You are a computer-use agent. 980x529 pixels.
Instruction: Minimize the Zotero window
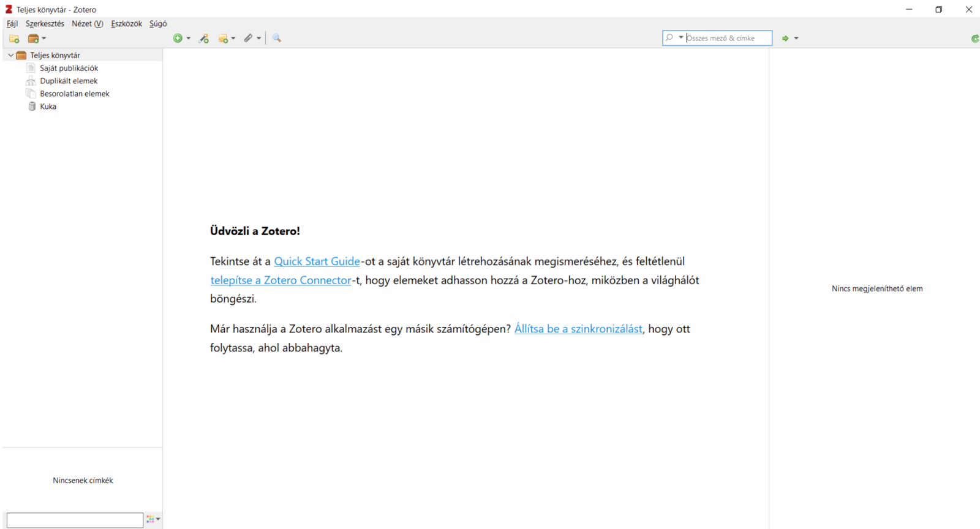click(909, 9)
